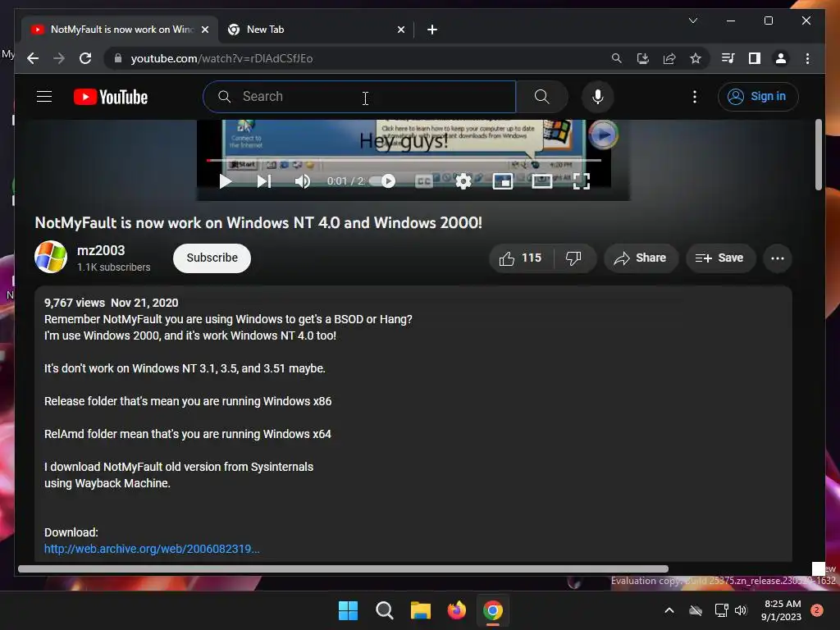Select the Chrome taskbar icon
Screen dimensions: 840x630
492,610
